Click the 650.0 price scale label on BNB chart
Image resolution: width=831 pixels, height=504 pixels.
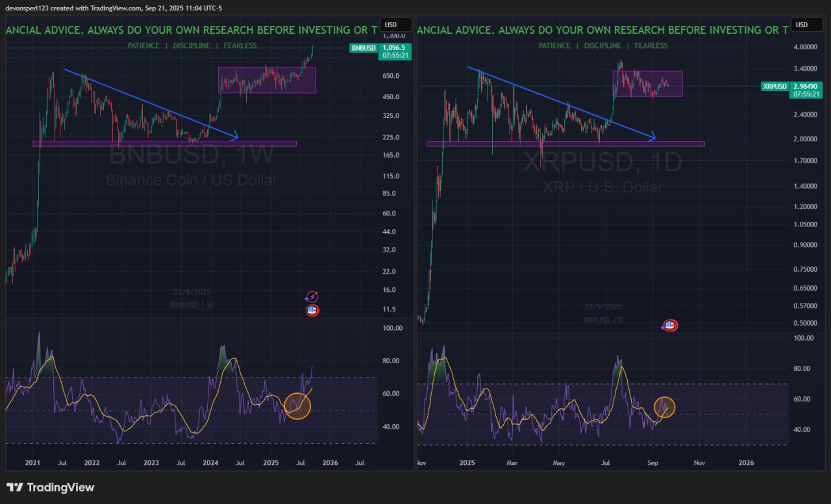pos(392,75)
